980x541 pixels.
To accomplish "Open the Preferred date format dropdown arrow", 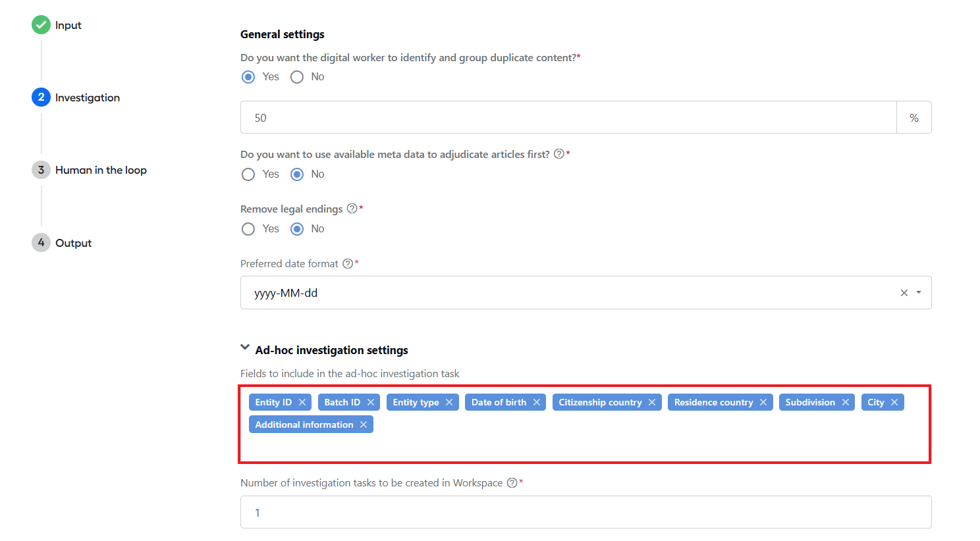I will click(919, 292).
